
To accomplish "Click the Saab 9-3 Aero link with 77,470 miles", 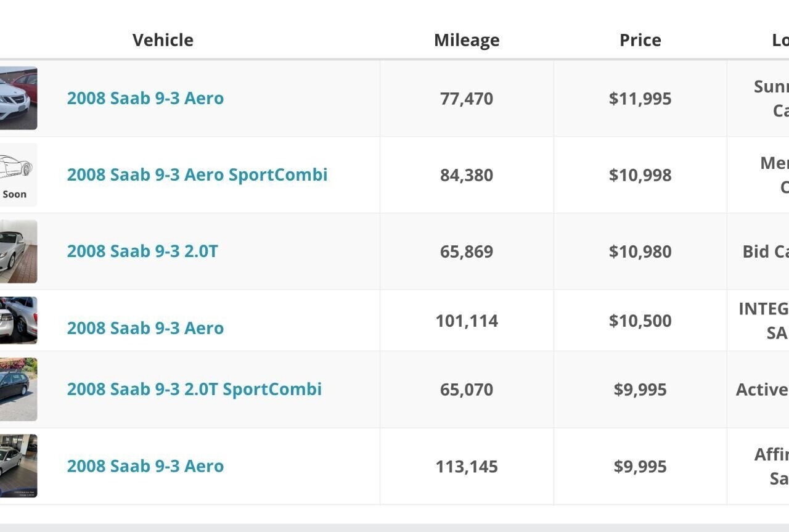I will point(145,99).
